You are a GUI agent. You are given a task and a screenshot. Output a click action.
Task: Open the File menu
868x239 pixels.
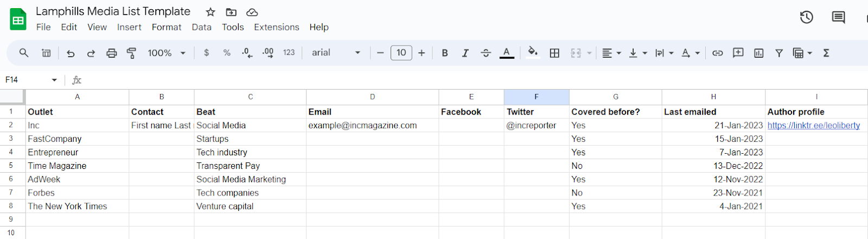tap(43, 27)
